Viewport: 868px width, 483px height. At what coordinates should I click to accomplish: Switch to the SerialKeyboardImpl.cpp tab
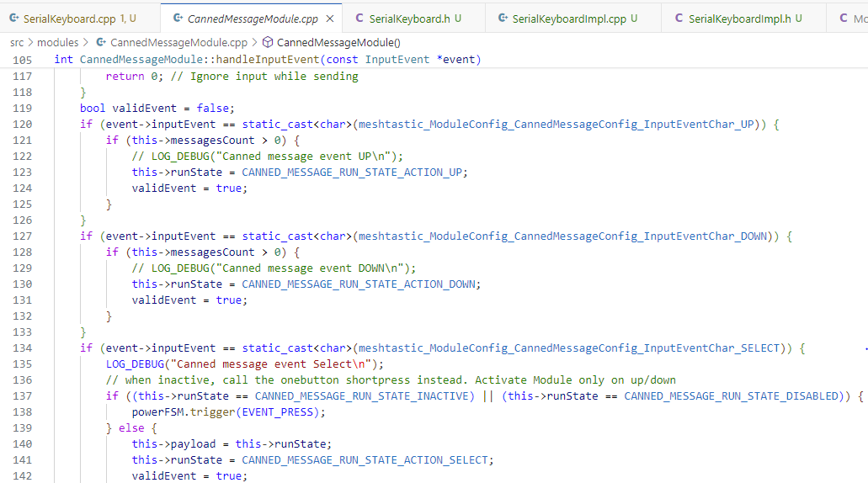tap(569, 18)
